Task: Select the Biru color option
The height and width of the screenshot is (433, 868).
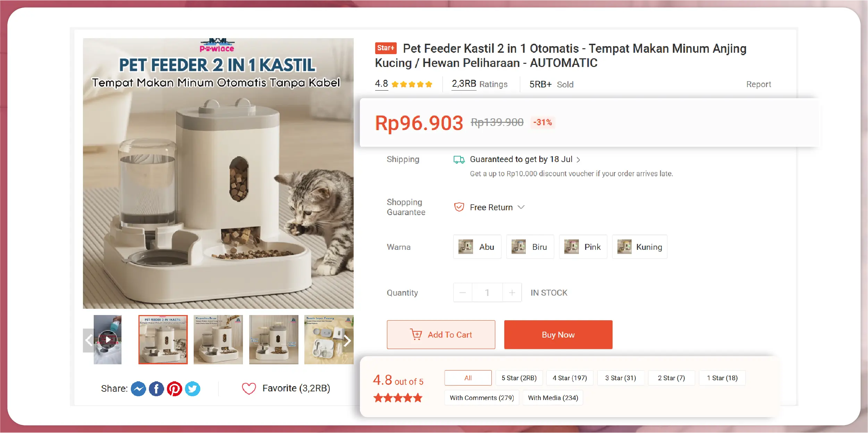Action: pyautogui.click(x=530, y=247)
